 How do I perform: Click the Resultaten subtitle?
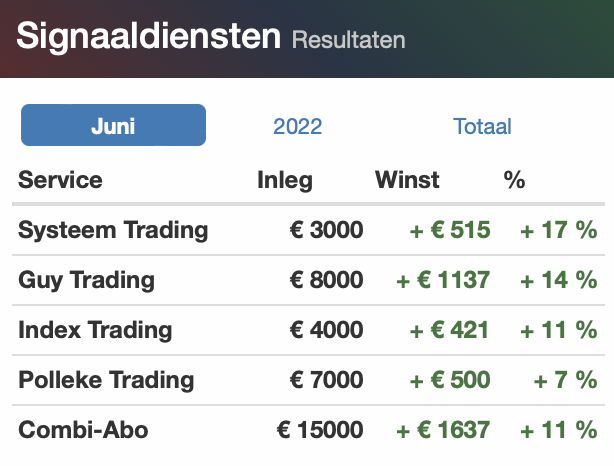348,41
